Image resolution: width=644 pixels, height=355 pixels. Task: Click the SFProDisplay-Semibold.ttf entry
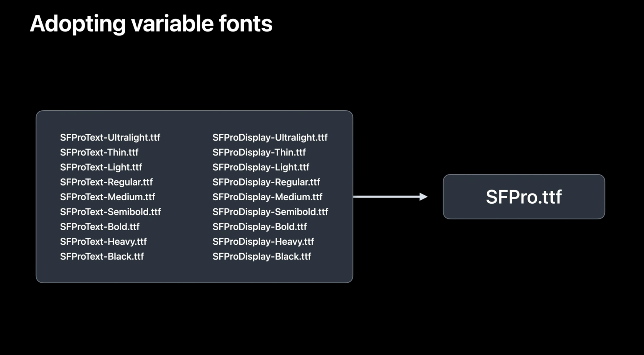point(270,212)
